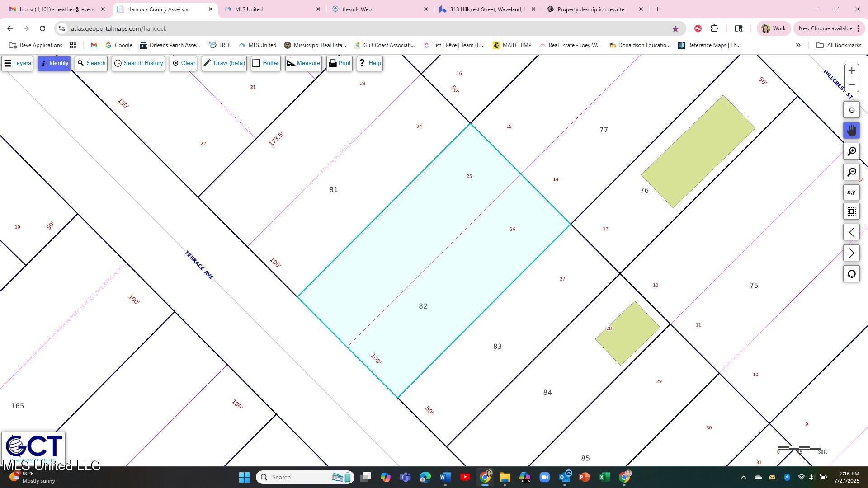Select the pan hand tool
Image resolution: width=868 pixels, height=488 pixels.
(x=852, y=131)
